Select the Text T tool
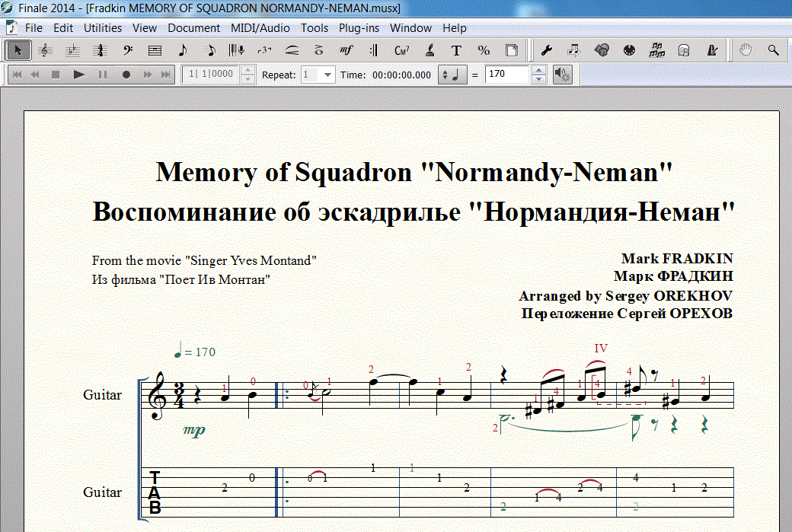 456,50
